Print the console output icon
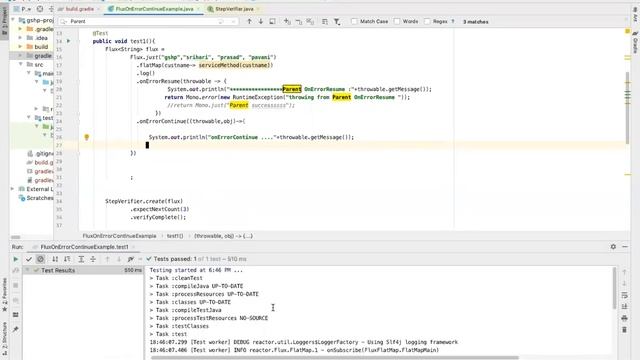 (624, 318)
